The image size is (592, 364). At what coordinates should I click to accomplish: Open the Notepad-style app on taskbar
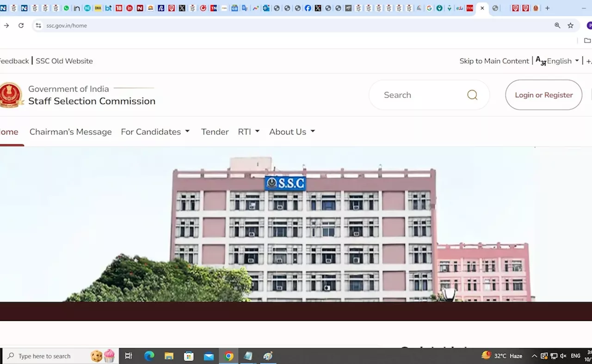click(248, 356)
